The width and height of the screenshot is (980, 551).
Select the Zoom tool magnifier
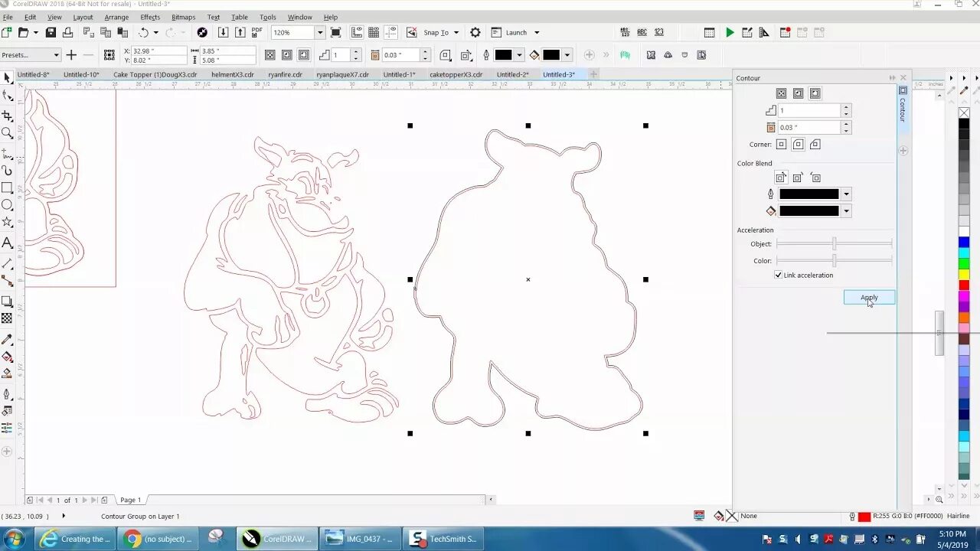click(7, 132)
